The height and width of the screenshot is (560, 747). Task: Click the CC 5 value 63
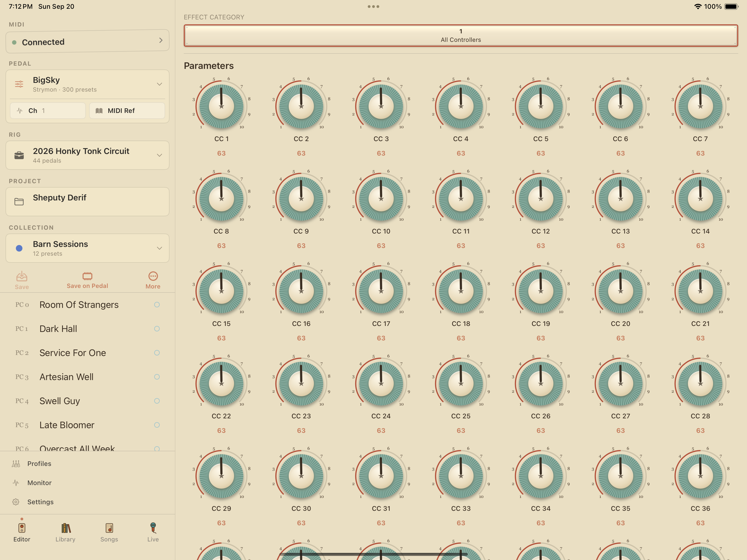[541, 153]
